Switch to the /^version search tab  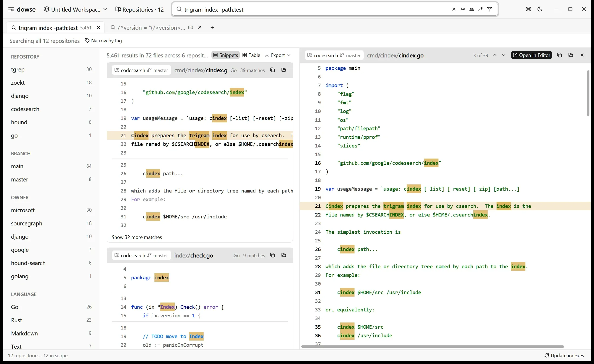pos(152,28)
